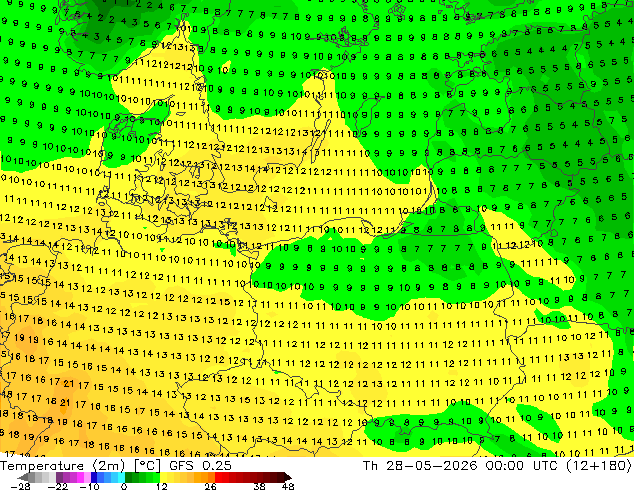This screenshot has width=634, height=490.
Task: Click the '12' label under the color scale
Action: click(x=162, y=486)
